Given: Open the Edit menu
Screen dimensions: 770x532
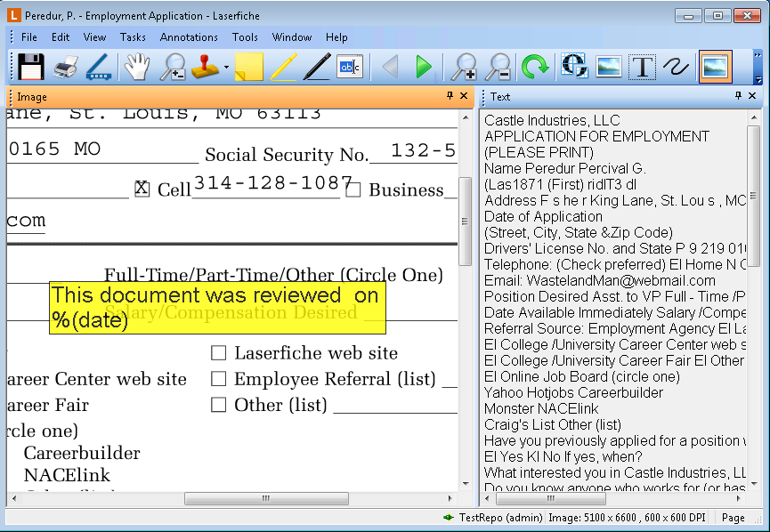Looking at the screenshot, I should click(x=61, y=37).
